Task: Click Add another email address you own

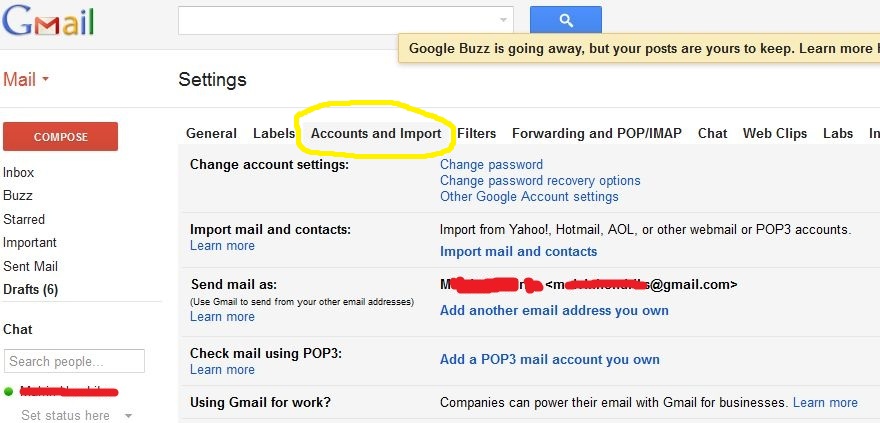Action: (x=554, y=310)
